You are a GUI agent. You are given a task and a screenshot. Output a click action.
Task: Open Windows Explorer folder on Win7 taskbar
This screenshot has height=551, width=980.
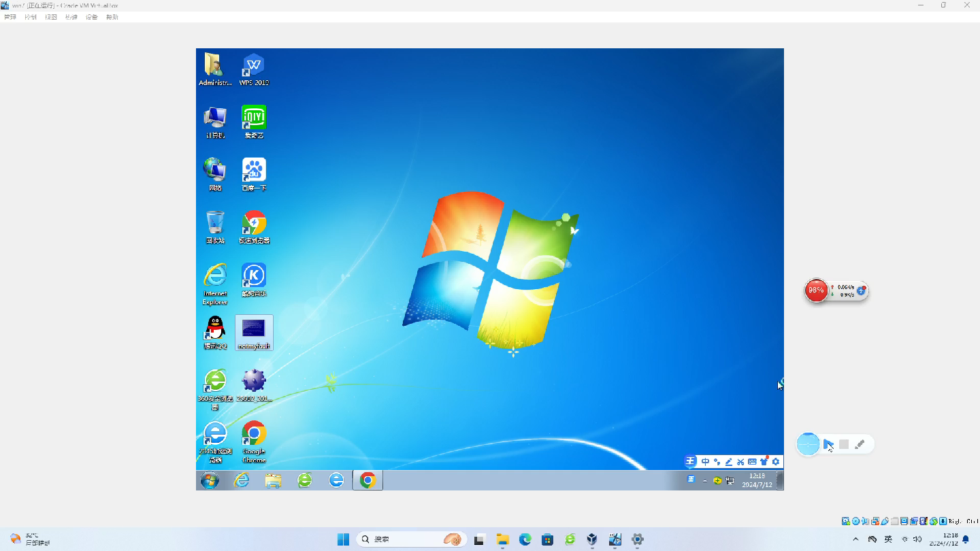[x=273, y=480]
